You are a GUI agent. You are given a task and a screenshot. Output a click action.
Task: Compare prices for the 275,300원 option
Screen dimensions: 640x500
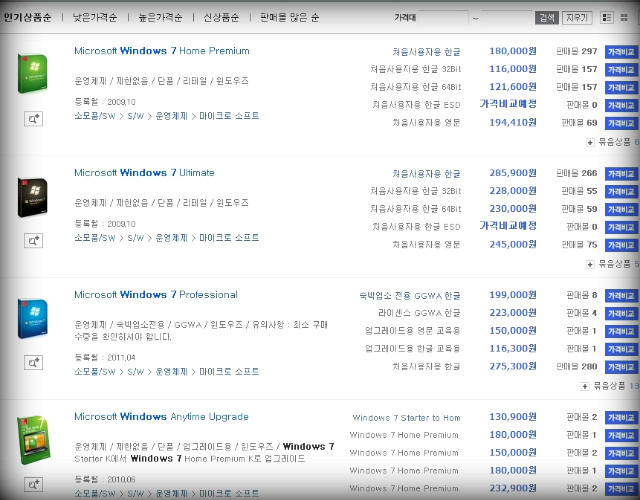(621, 367)
